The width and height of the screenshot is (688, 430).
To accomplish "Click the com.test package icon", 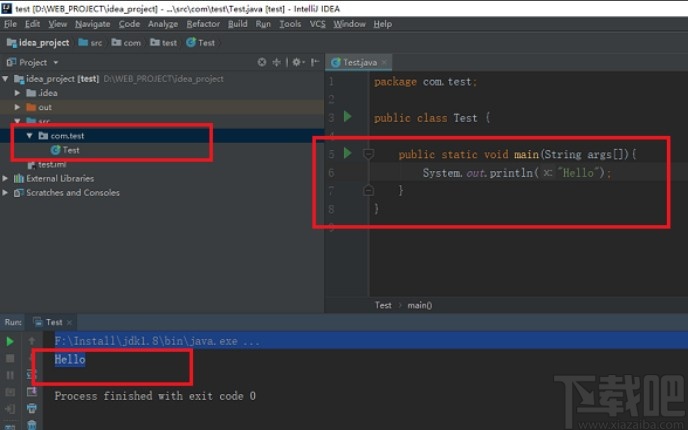I will pyautogui.click(x=43, y=136).
